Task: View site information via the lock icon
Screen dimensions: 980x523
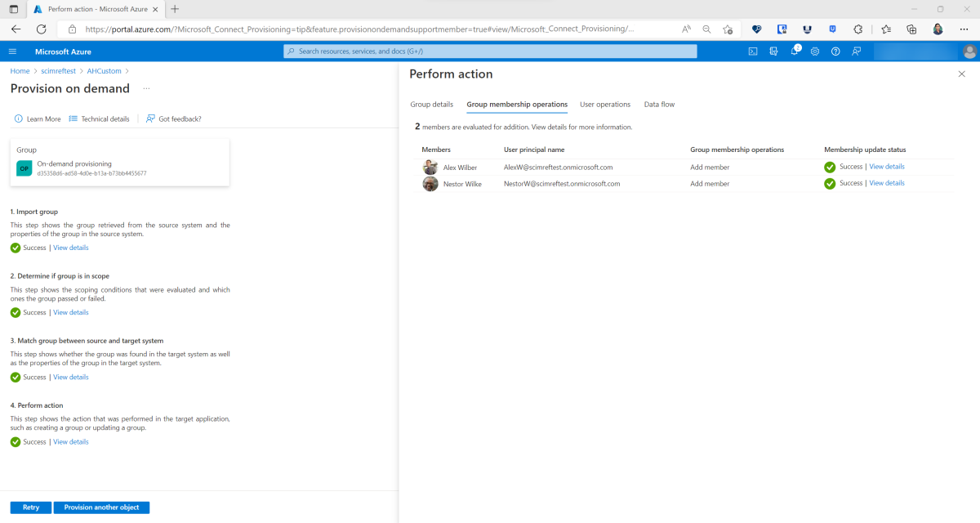Action: point(72,29)
